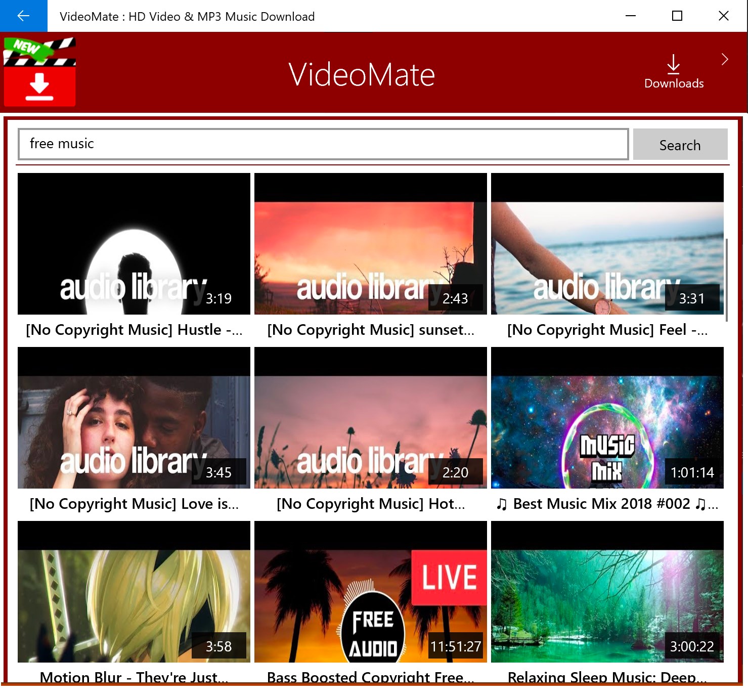Screen dimensions: 748x700
Task: Open the Hot video thumbnail with 2:20 duration
Action: coord(371,418)
